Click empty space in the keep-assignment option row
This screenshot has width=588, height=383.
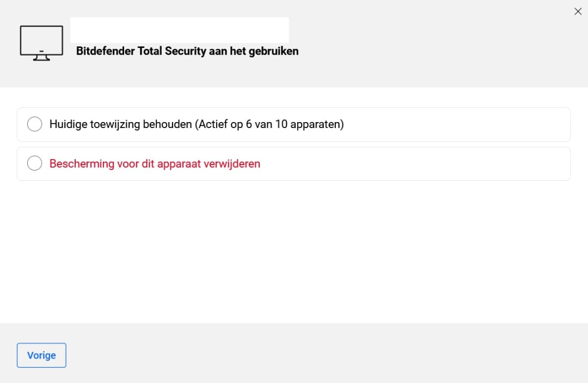(457, 124)
